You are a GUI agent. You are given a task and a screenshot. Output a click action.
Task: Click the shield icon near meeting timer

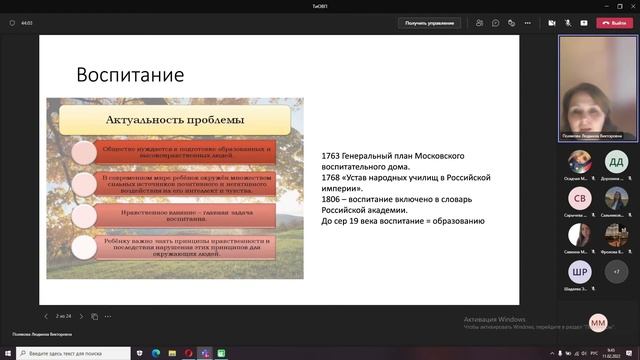[x=12, y=23]
